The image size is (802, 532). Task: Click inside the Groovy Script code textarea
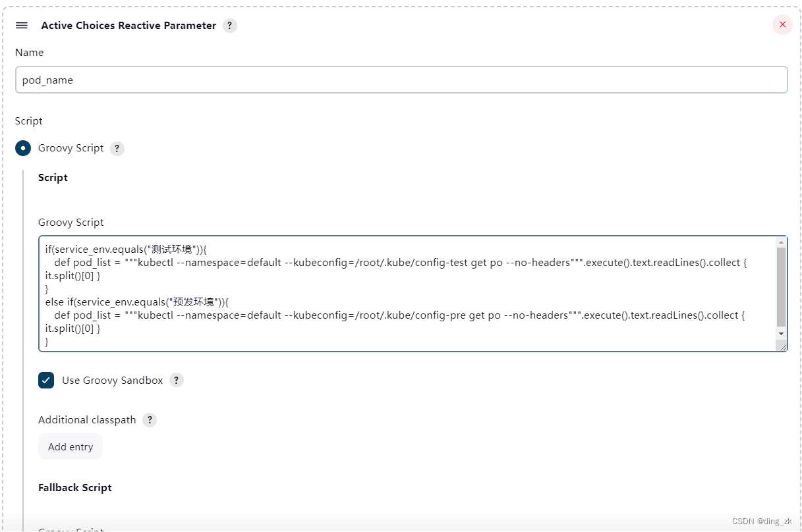point(407,294)
